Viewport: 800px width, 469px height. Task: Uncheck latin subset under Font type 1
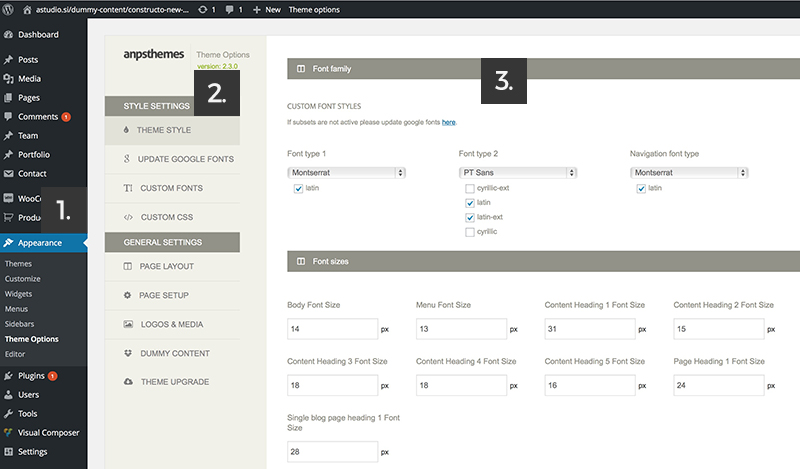(298, 188)
